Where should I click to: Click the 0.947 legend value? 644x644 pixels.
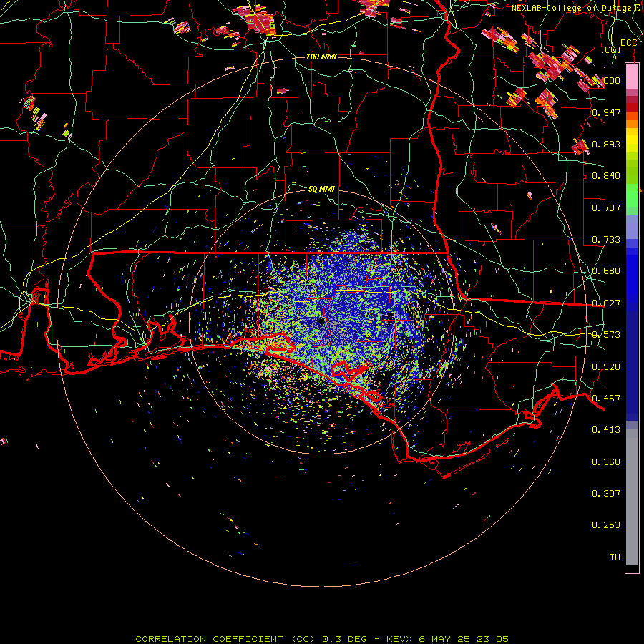tap(606, 112)
